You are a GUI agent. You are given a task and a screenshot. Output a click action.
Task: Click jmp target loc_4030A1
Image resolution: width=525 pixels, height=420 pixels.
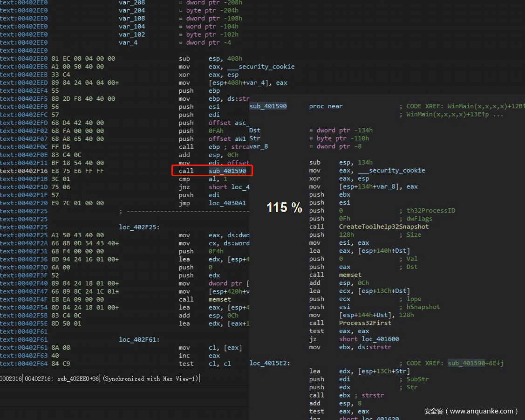pos(227,203)
